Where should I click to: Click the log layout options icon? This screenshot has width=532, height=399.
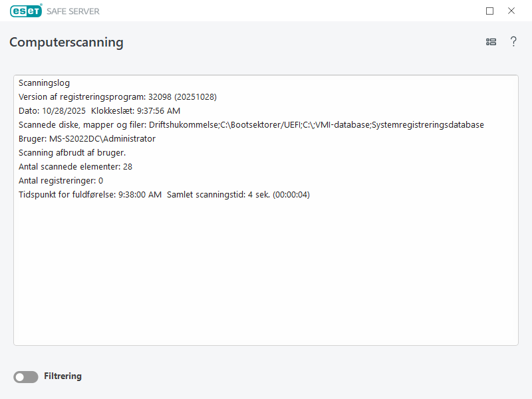coord(491,41)
